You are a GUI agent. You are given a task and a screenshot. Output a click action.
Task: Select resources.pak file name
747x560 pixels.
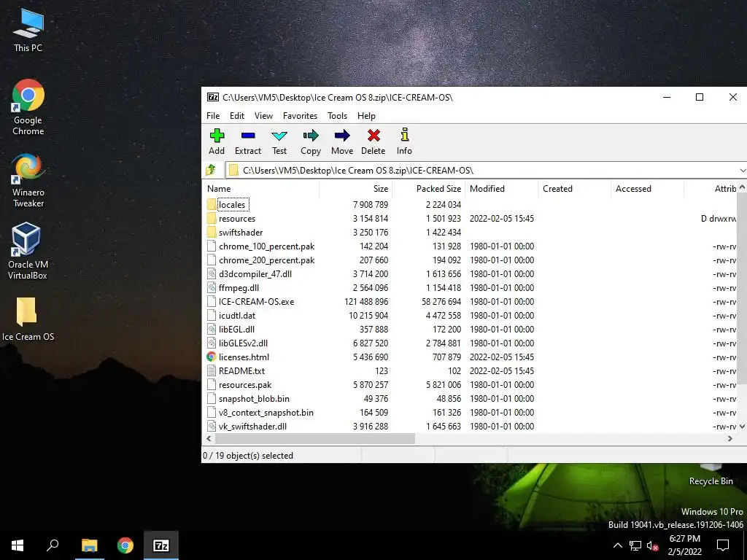pos(245,384)
